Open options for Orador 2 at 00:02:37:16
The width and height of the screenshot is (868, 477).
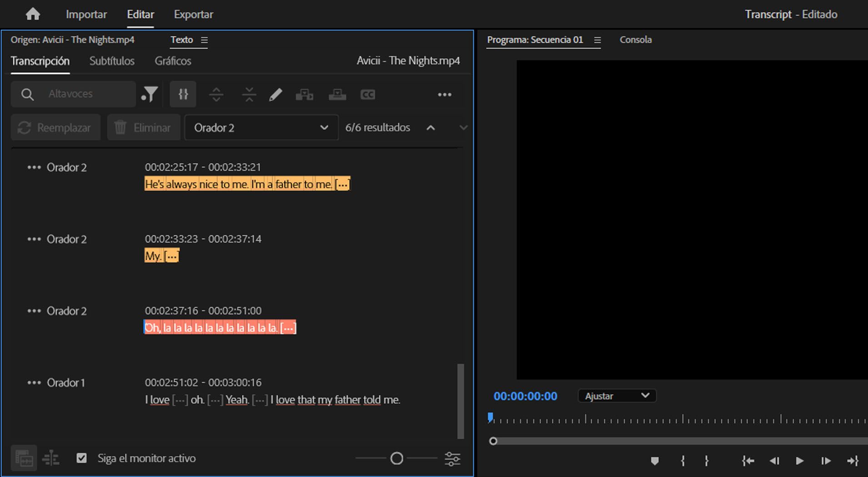point(34,311)
